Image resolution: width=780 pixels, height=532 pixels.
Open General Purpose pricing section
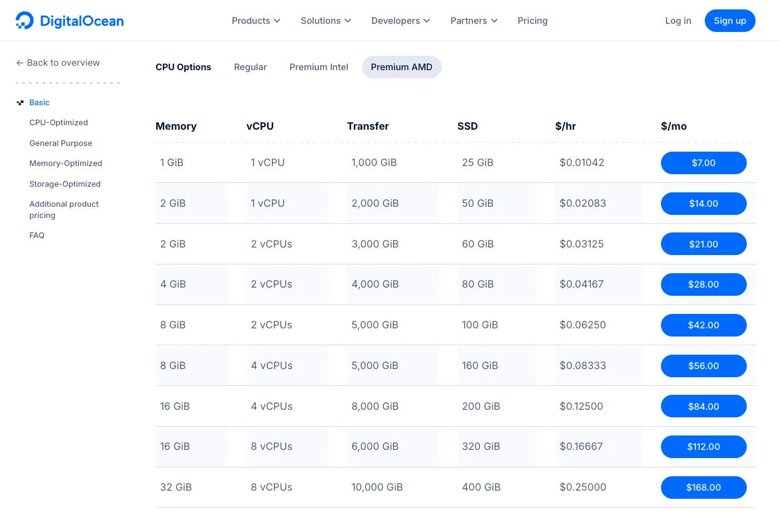61,143
